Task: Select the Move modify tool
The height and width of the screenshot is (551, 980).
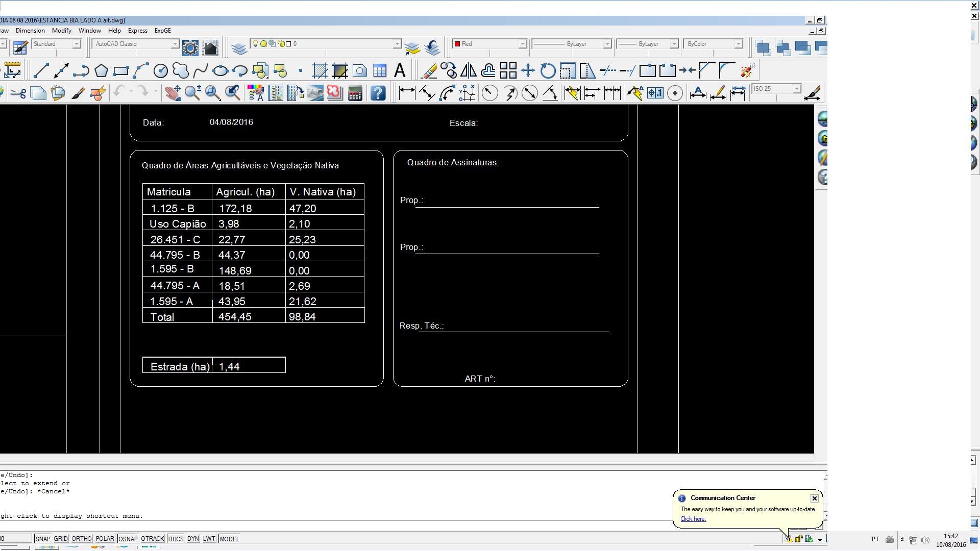Action: click(x=528, y=71)
